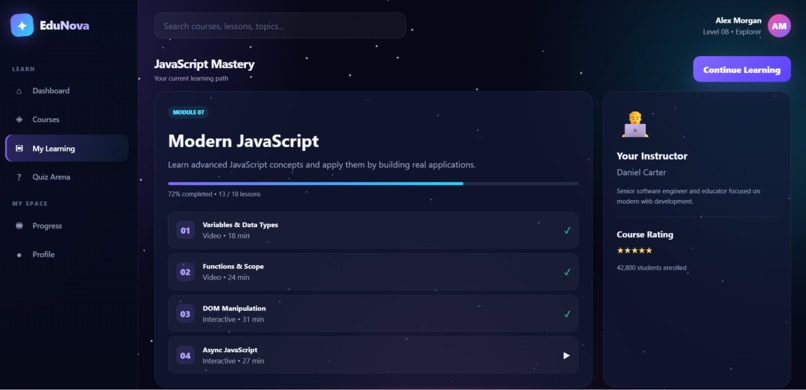The height and width of the screenshot is (390, 806).
Task: Go to Quiz Arena in the sidebar
Action: [x=67, y=177]
